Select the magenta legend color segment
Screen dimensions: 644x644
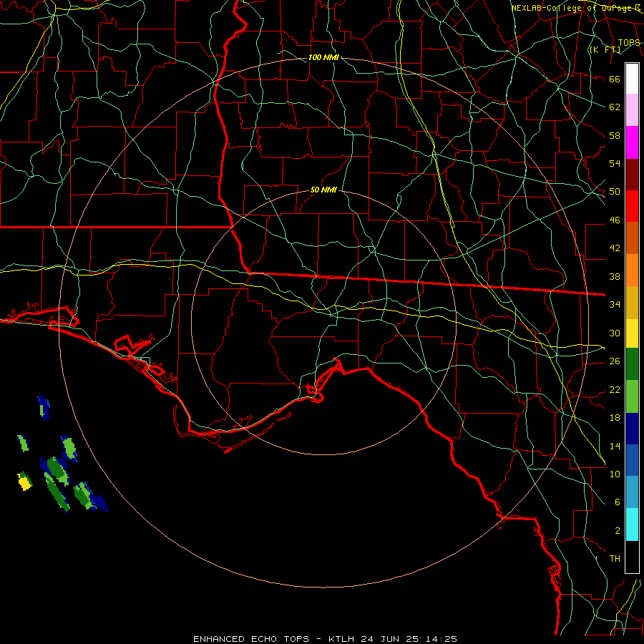[632, 142]
